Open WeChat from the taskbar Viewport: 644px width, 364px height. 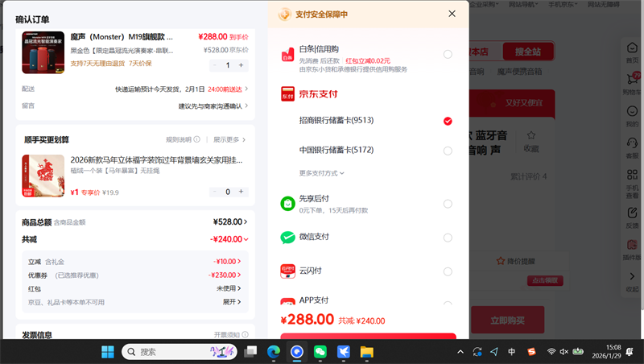click(x=320, y=352)
